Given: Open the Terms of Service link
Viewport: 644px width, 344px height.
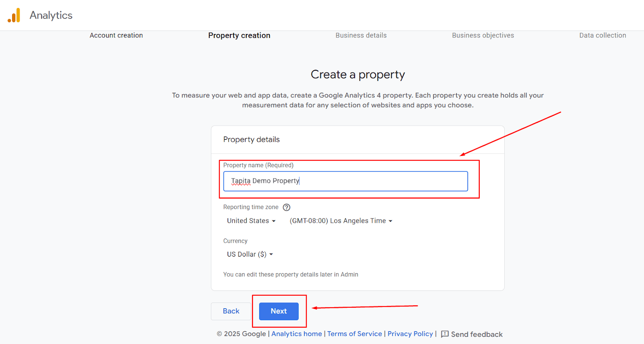Looking at the screenshot, I should click(355, 334).
